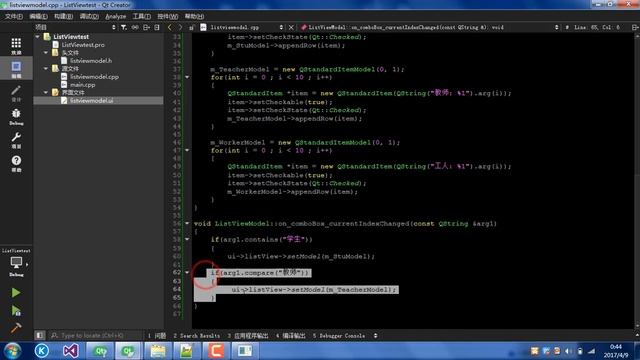Open the Issues output pane tab

pos(157,336)
